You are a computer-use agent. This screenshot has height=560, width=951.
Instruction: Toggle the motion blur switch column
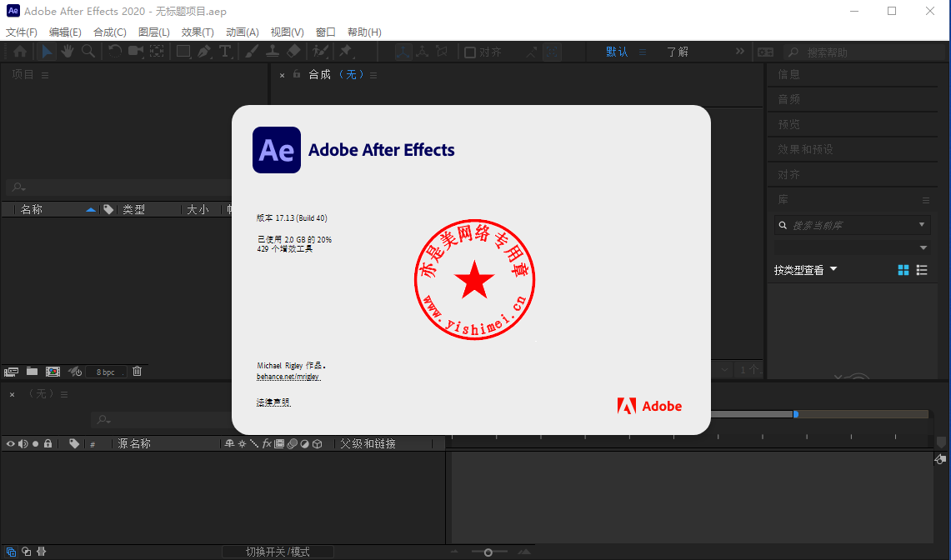click(293, 443)
